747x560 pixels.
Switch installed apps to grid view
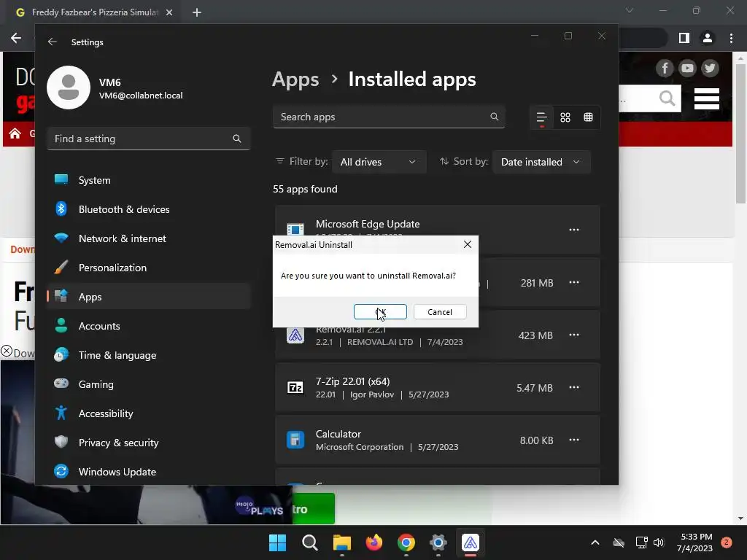tap(565, 117)
